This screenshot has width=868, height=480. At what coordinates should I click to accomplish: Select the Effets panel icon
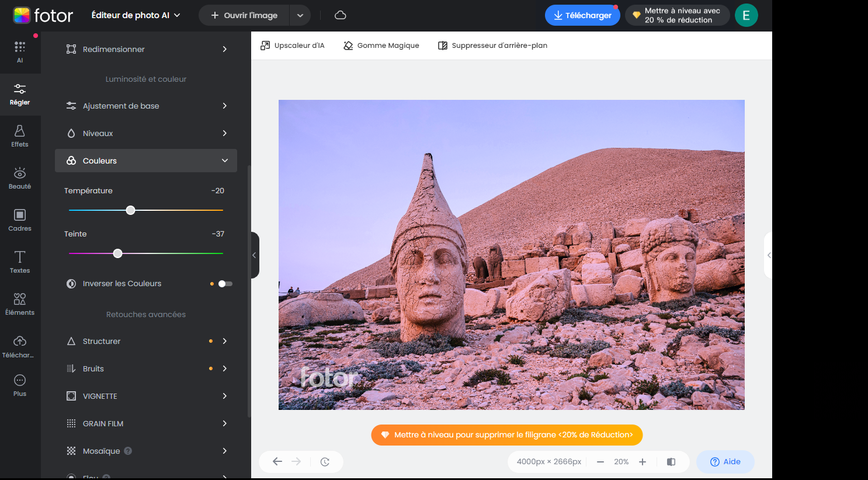click(19, 135)
